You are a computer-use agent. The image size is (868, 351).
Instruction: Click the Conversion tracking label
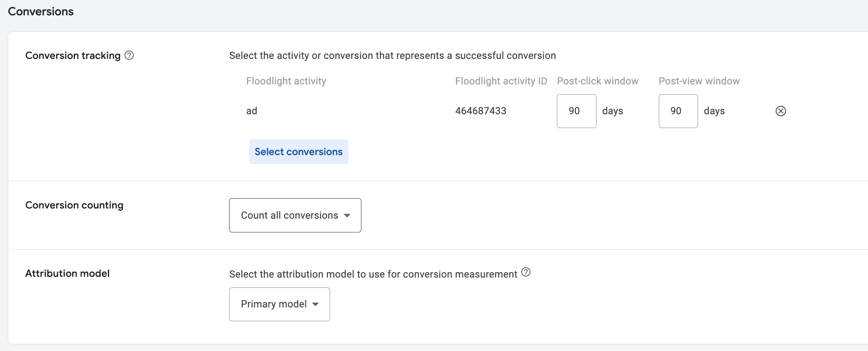(x=73, y=55)
